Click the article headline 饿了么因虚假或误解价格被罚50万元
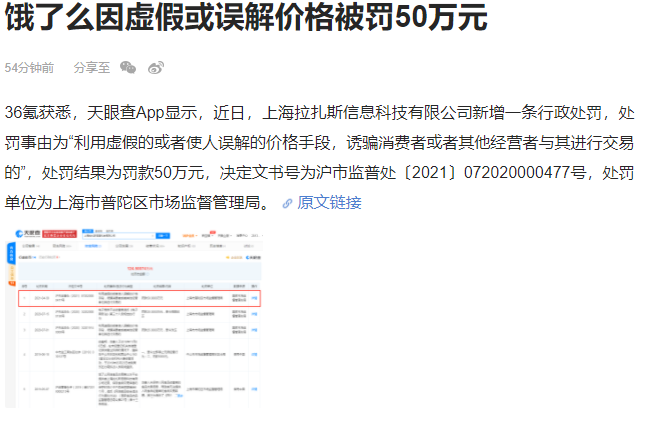Image resolution: width=645 pixels, height=421 pixels. [x=246, y=17]
